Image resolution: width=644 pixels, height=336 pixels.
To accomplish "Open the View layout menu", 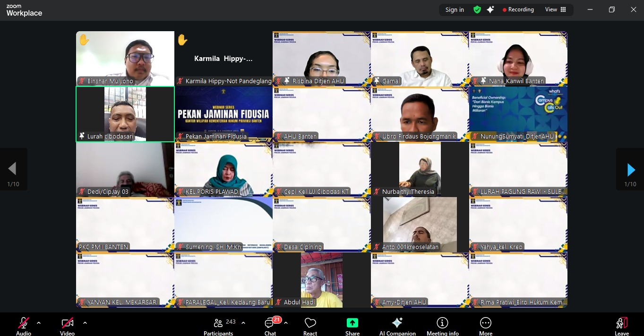I will [555, 9].
